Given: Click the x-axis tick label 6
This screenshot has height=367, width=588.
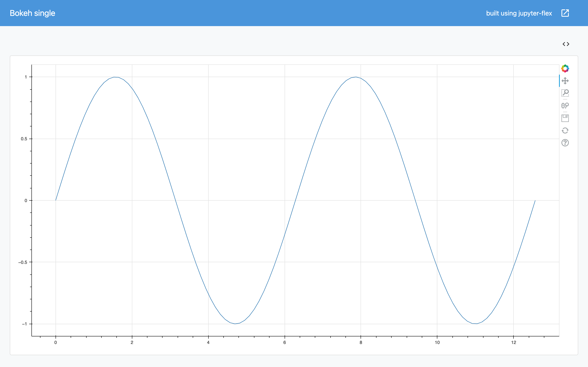Looking at the screenshot, I should coord(285,343).
